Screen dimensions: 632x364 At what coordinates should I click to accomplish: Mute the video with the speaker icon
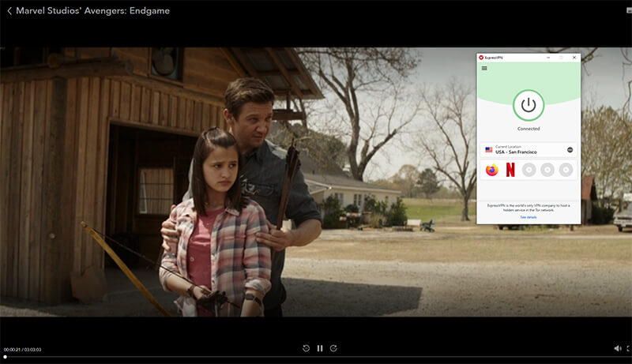(618, 348)
